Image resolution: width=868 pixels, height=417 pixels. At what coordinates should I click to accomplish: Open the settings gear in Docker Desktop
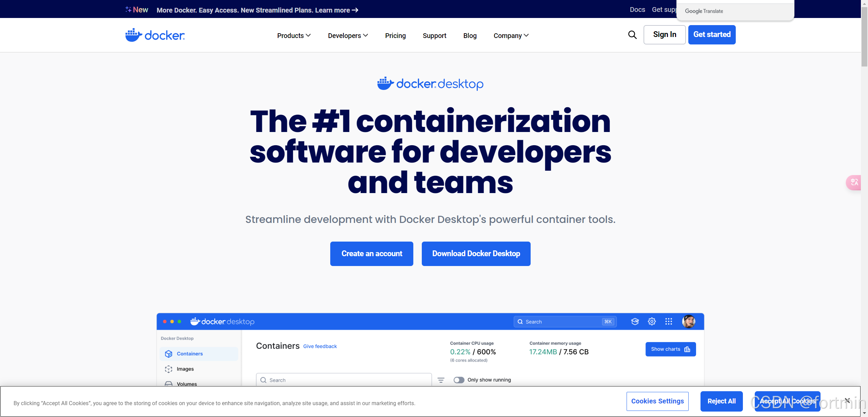pos(652,322)
